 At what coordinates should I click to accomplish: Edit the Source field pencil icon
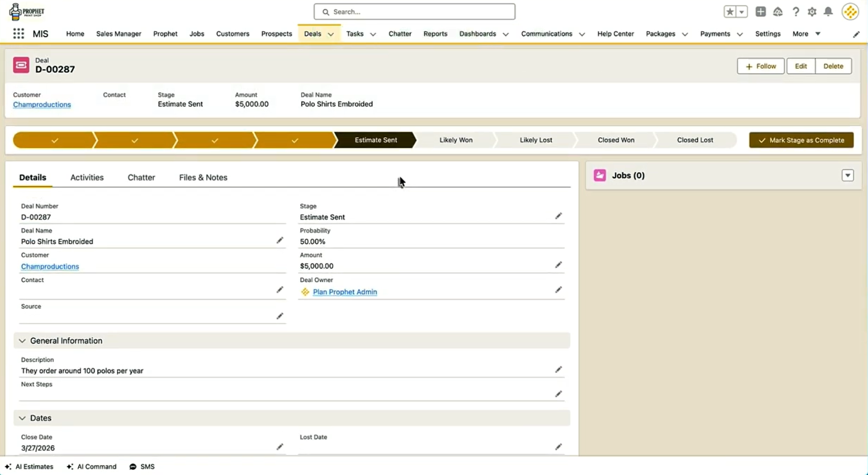tap(280, 316)
